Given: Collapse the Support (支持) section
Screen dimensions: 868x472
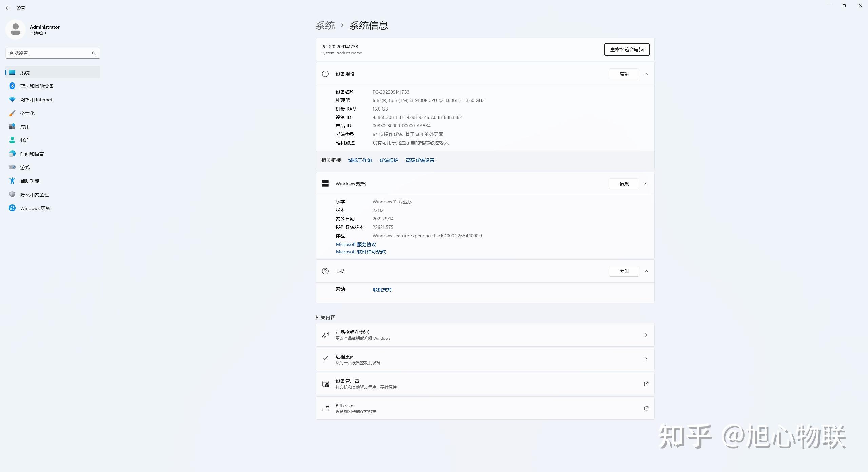Looking at the screenshot, I should [646, 271].
